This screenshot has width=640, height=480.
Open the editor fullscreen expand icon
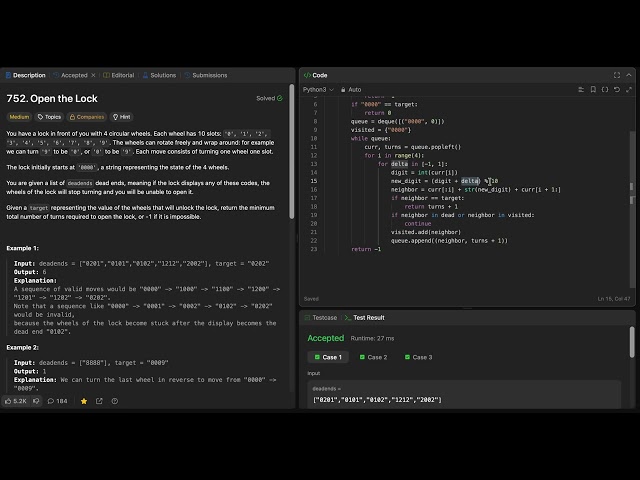pos(629,89)
